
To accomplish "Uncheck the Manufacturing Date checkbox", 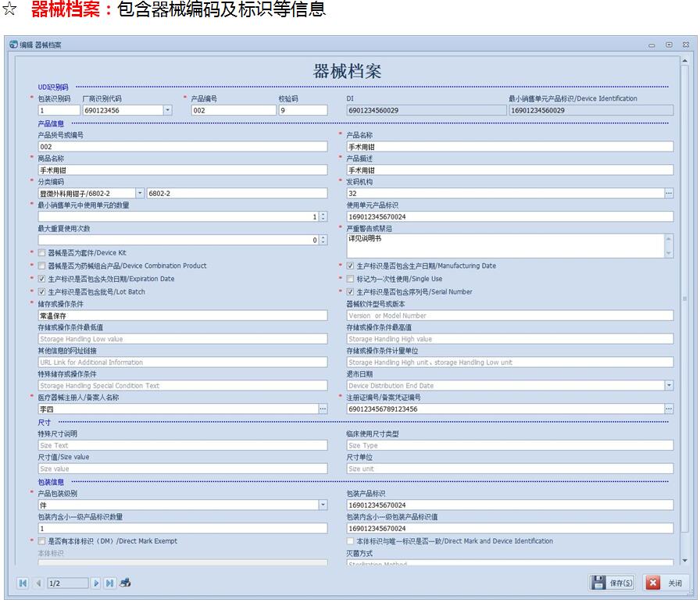I will (351, 266).
